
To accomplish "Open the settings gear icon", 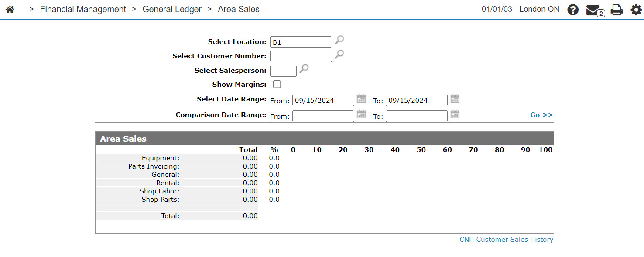I will click(636, 10).
